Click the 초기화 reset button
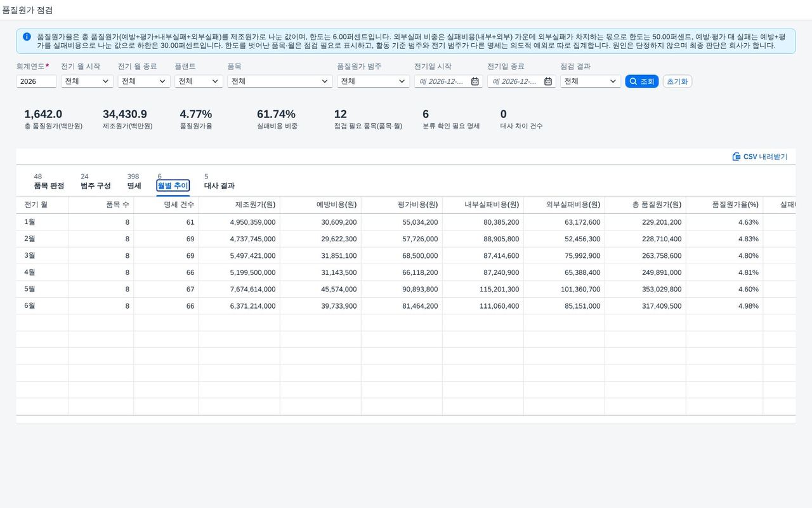This screenshot has width=812, height=508. [x=677, y=81]
